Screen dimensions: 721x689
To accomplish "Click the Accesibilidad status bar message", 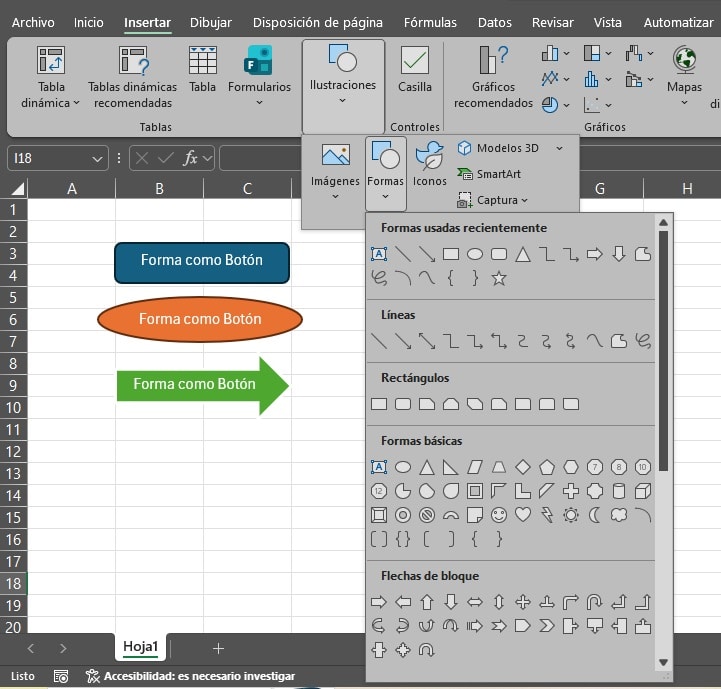I will pyautogui.click(x=190, y=676).
